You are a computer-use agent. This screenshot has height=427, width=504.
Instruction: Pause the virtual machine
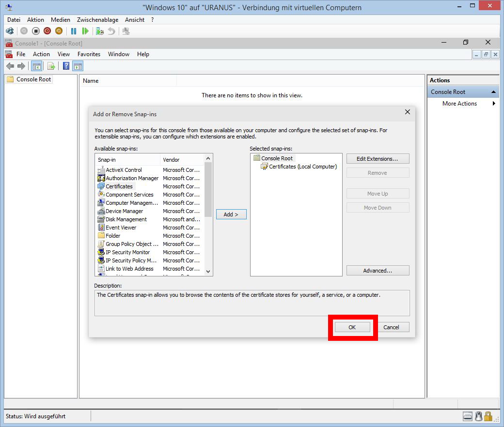(74, 31)
